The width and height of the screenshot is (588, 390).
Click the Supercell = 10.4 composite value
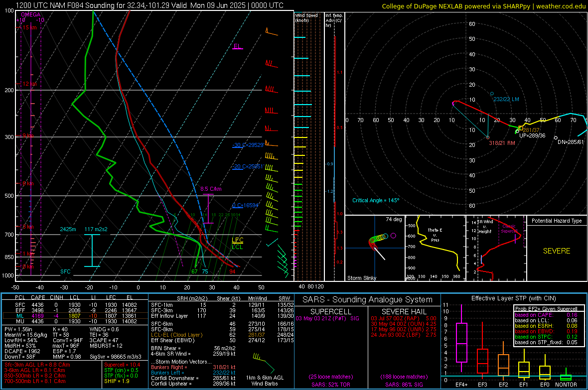coord(122,365)
